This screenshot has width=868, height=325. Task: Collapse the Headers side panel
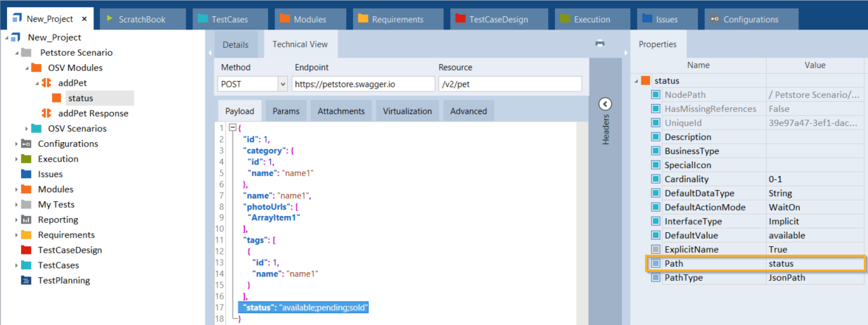[x=605, y=104]
